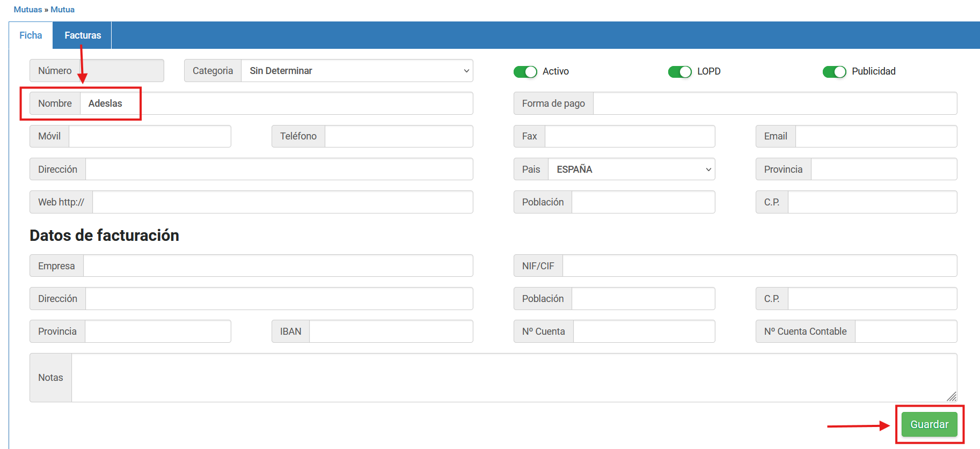Focus the Teléfono input field

pos(399,136)
